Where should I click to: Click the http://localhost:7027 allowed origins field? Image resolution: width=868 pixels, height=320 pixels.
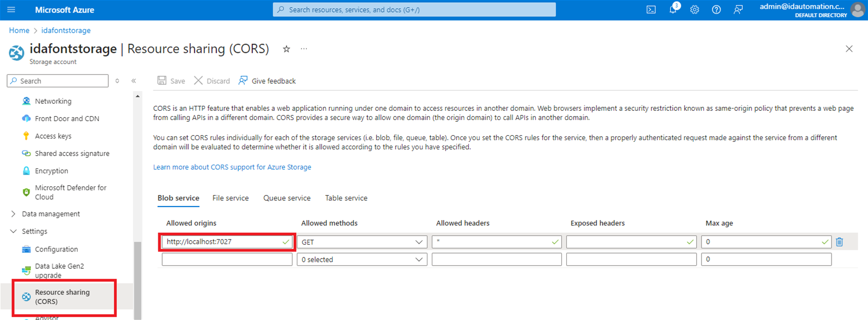tap(227, 242)
